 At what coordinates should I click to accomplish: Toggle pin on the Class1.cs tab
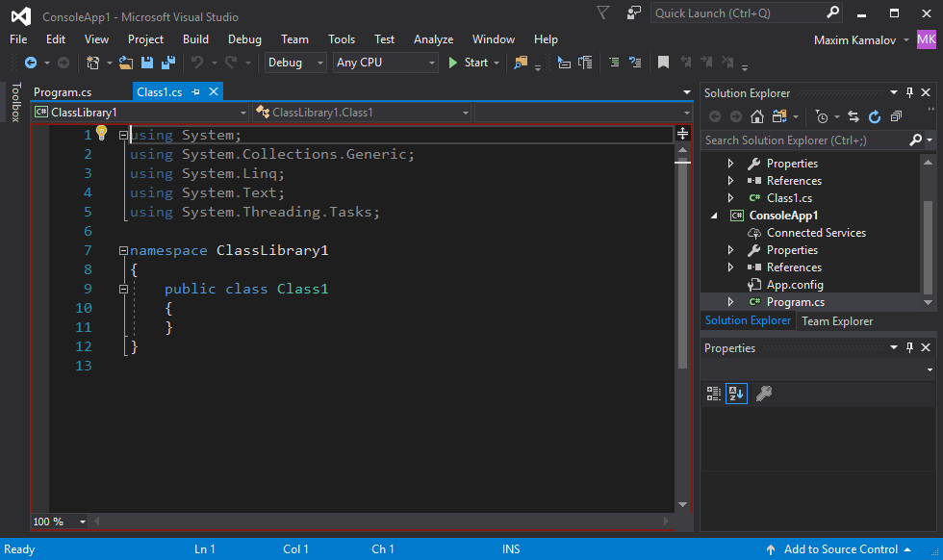tap(195, 92)
